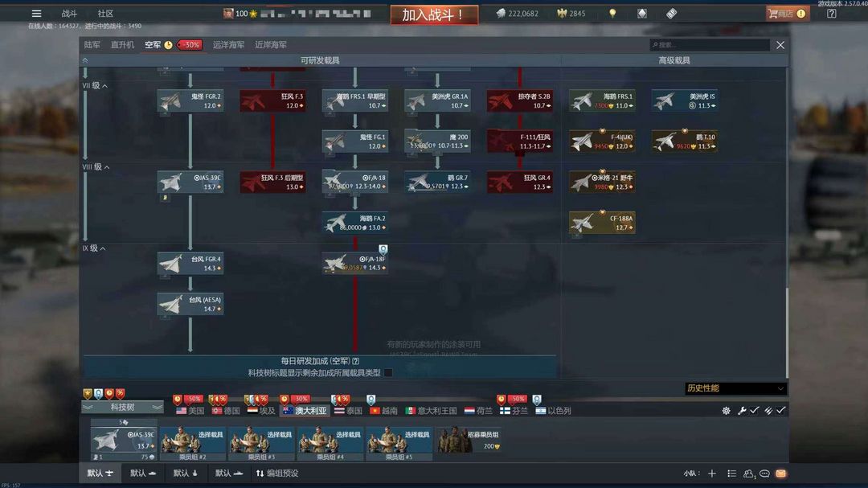
Task: Open the diamond icon next to lightbulb
Action: point(642,14)
